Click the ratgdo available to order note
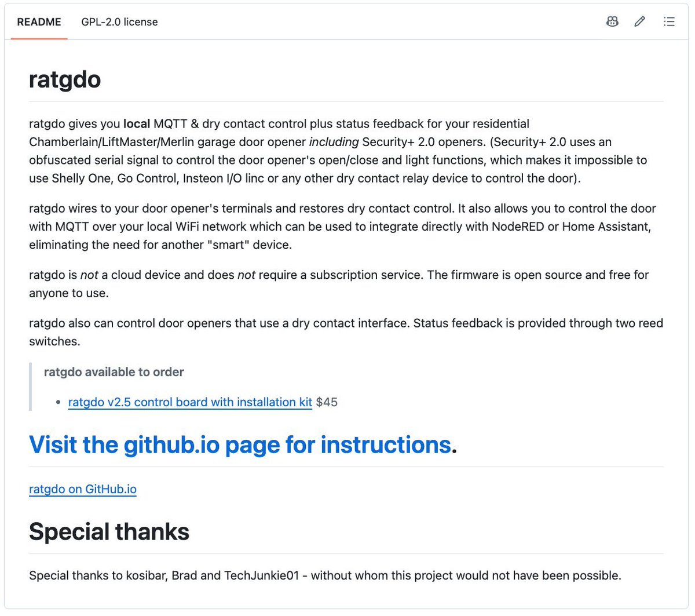 tap(114, 372)
